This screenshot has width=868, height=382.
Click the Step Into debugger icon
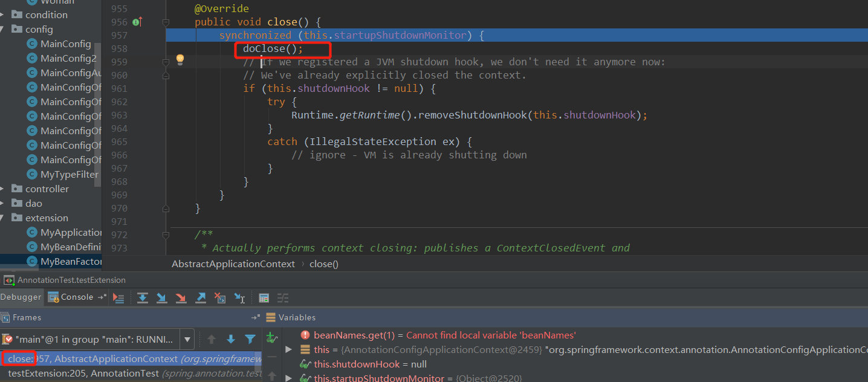(162, 297)
